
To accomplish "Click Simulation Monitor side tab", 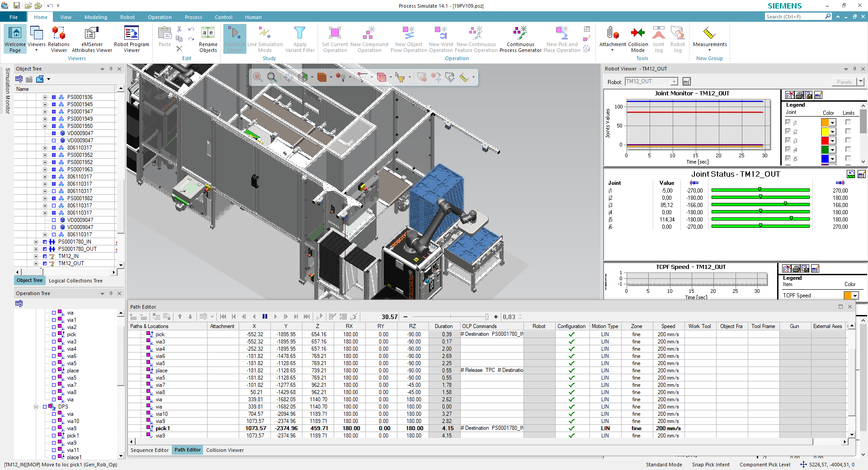I will 8,90.
